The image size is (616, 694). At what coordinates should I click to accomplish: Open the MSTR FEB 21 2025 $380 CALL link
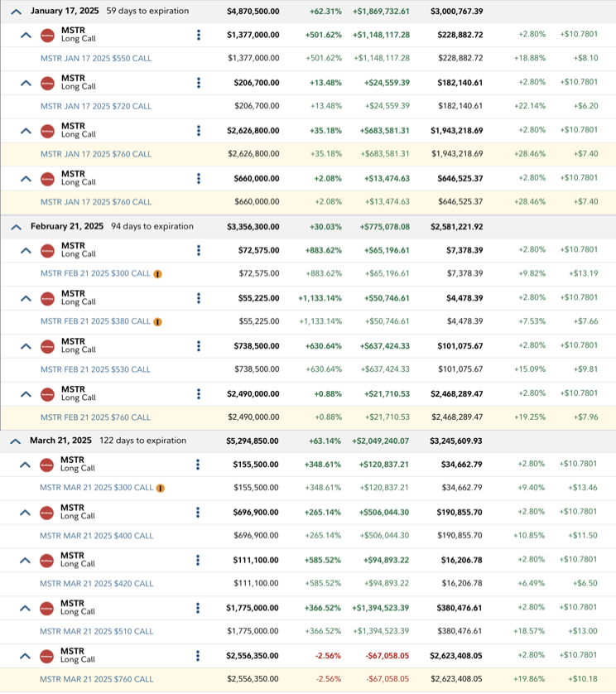tap(95, 321)
